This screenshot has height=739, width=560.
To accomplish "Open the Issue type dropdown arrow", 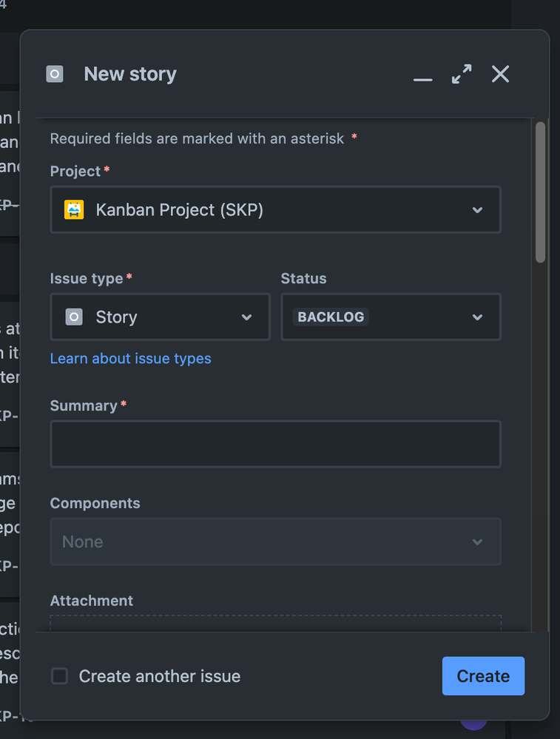I will click(247, 317).
